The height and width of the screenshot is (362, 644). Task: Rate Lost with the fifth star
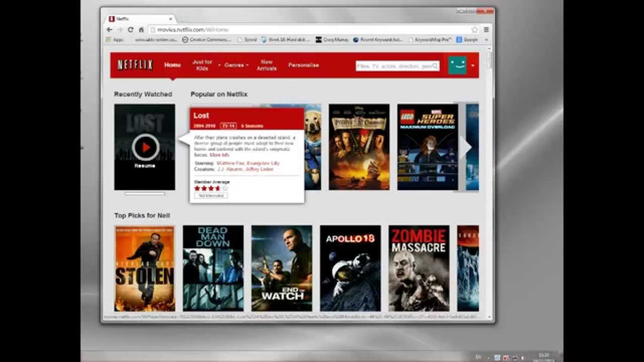point(225,189)
